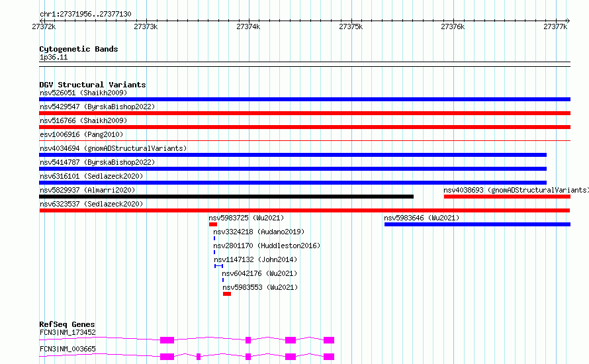Click the 27376k ruler label
Viewport: 589px width, 364px height.
coord(453,26)
